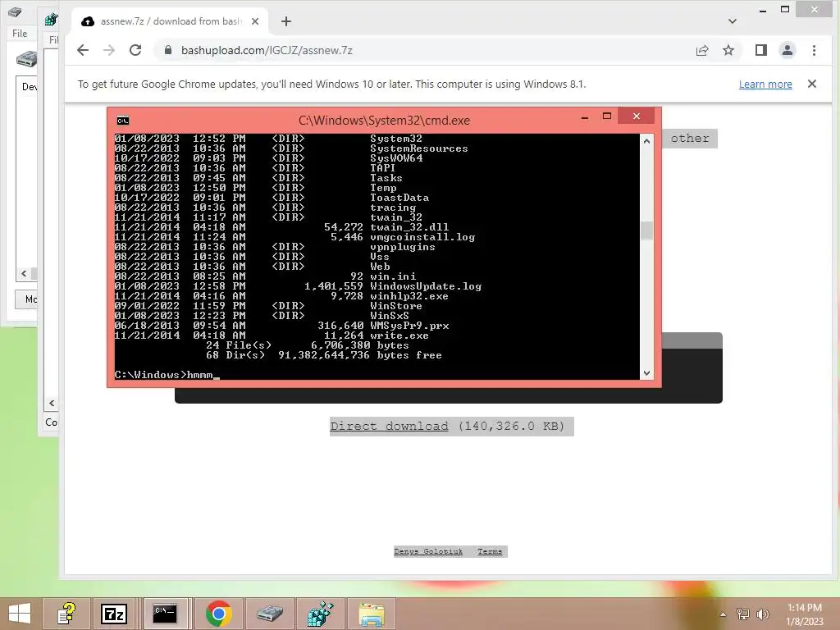Click twain_32.dll row in cmd
Image resolution: width=840 pixels, height=630 pixels.
coord(282,227)
